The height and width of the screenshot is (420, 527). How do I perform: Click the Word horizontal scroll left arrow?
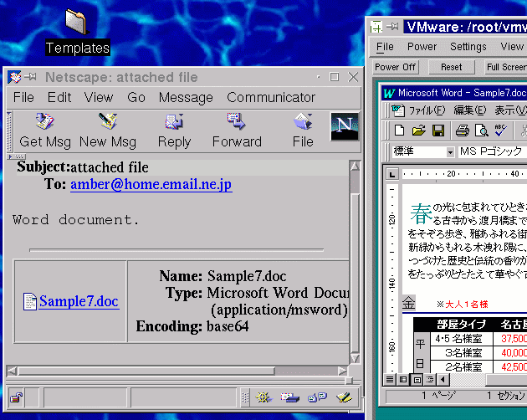pos(443,380)
